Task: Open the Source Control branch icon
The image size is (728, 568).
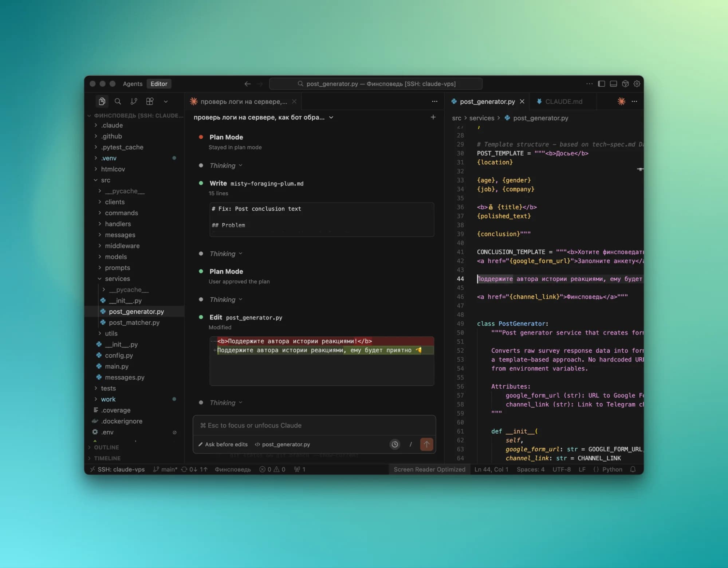Action: point(134,101)
